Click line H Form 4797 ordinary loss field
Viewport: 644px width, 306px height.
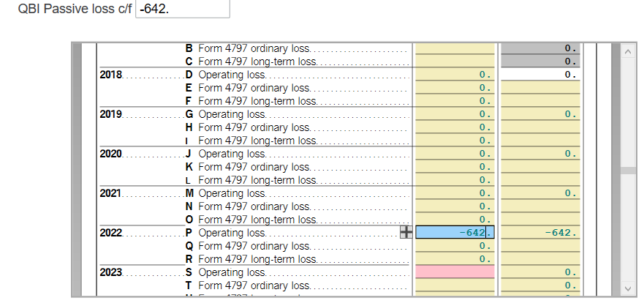(455, 127)
